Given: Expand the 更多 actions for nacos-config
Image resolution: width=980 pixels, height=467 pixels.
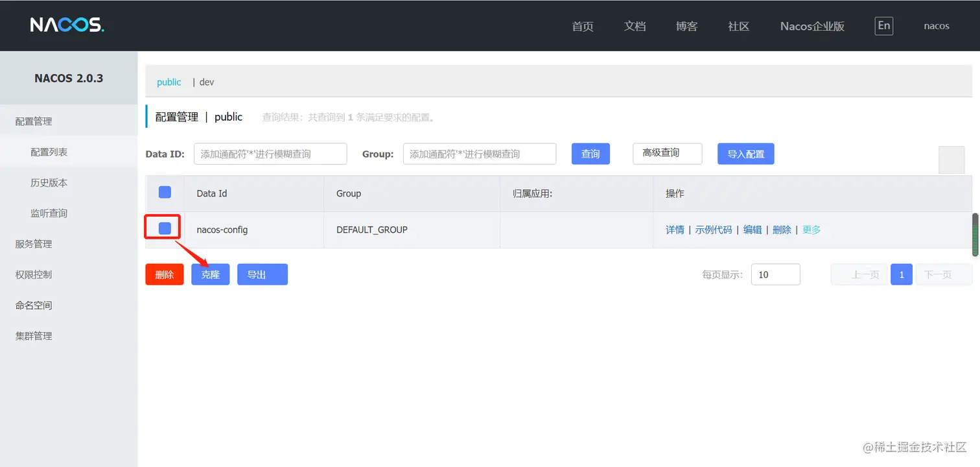Looking at the screenshot, I should (x=811, y=230).
